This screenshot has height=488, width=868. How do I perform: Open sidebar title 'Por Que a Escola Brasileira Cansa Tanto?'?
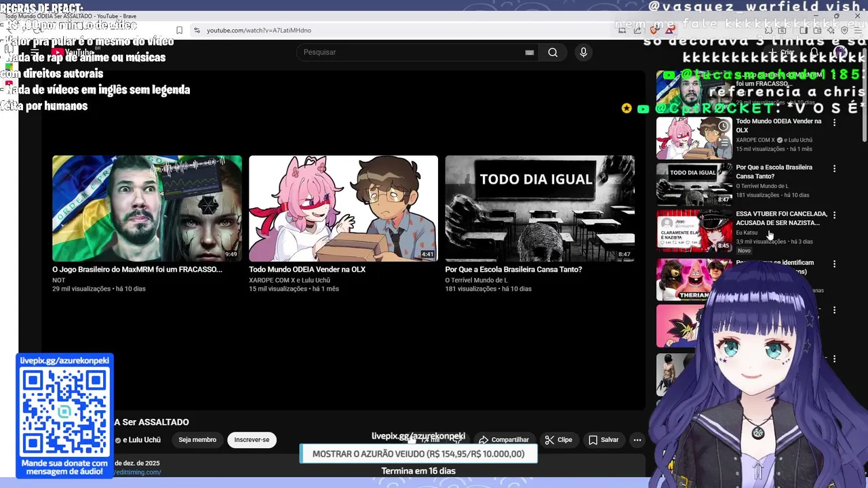(774, 171)
